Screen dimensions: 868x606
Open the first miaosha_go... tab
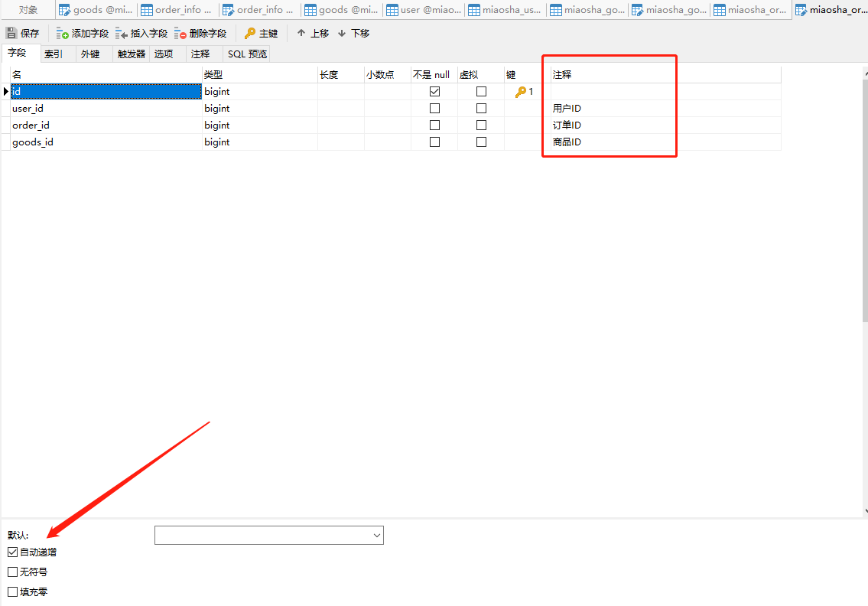click(x=587, y=9)
